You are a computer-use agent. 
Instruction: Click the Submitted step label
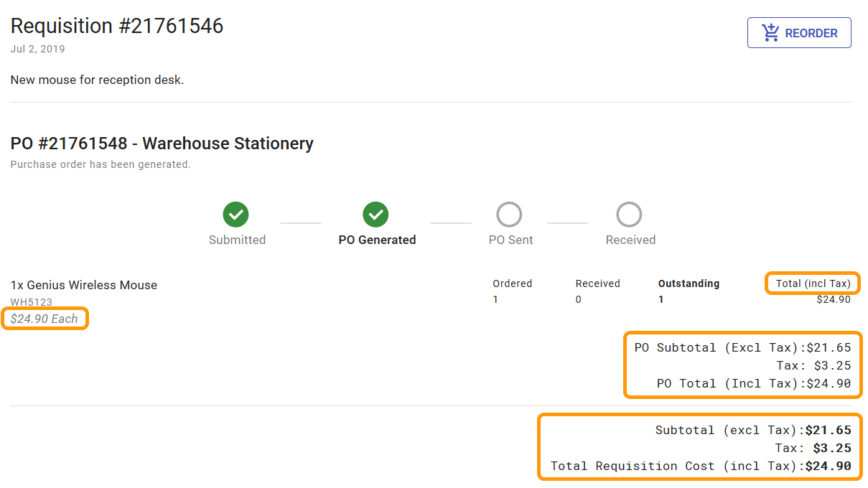pyautogui.click(x=237, y=240)
